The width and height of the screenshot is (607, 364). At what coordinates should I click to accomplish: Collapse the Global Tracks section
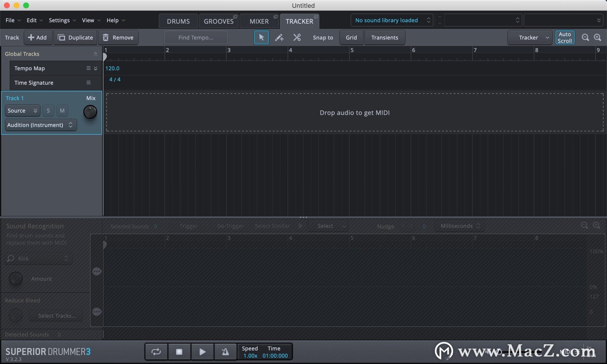point(95,54)
